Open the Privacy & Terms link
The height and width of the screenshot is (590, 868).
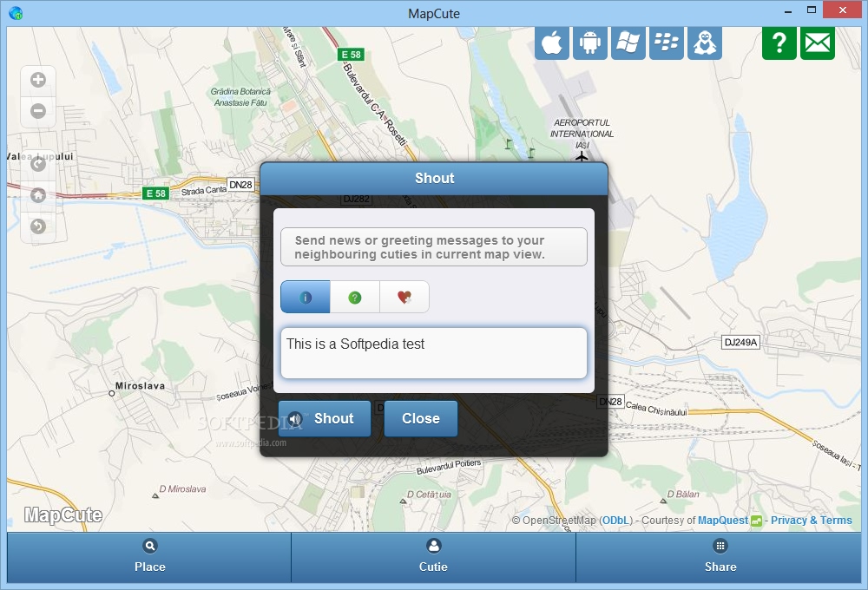[812, 521]
